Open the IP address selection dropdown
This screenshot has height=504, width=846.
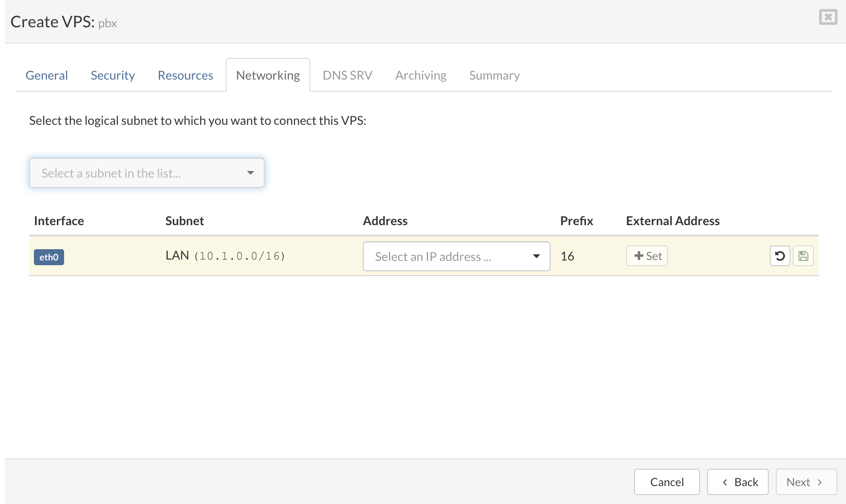tap(456, 256)
